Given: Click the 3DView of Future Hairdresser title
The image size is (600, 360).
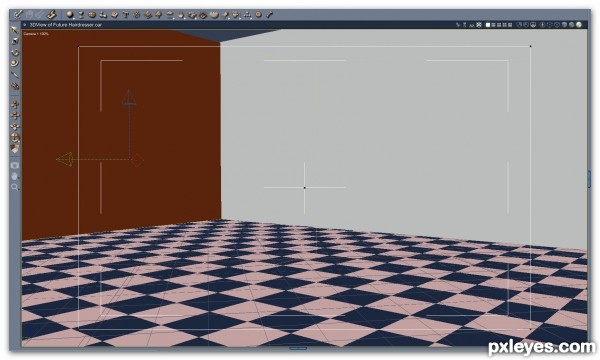Looking at the screenshot, I should (65, 25).
